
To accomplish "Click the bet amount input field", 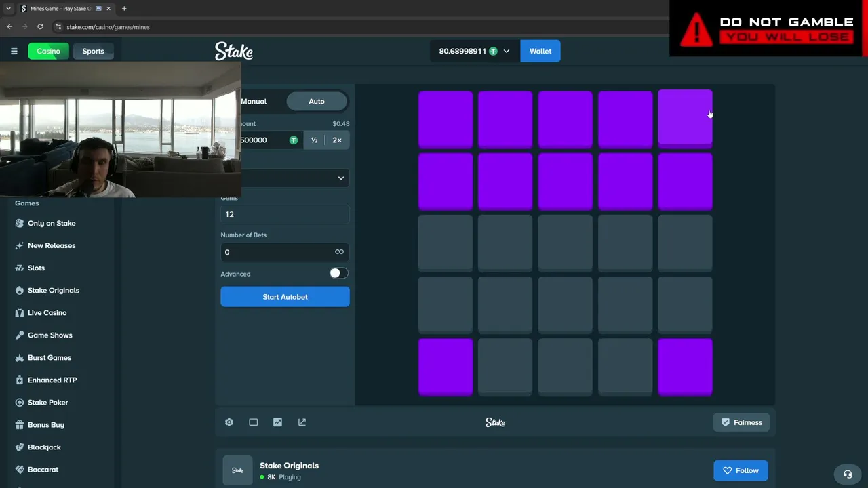I will click(271, 140).
